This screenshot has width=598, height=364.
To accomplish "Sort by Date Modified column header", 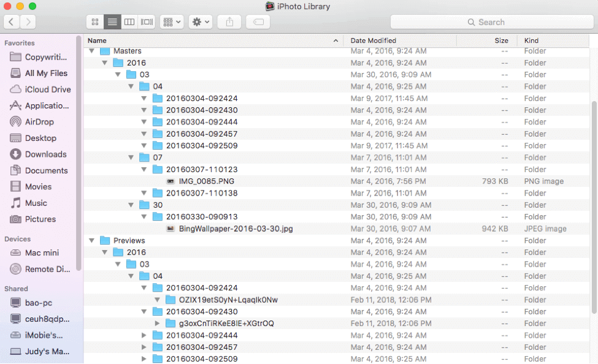I will 400,40.
